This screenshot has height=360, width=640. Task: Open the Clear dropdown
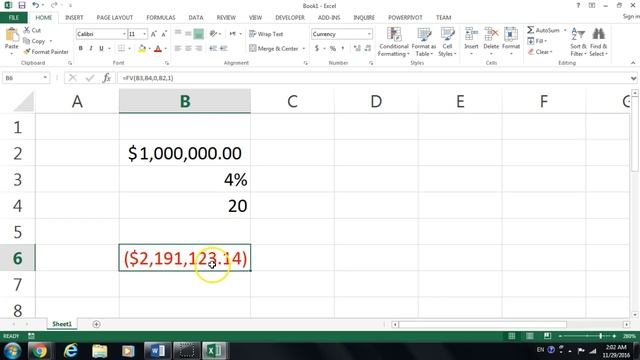pos(540,52)
